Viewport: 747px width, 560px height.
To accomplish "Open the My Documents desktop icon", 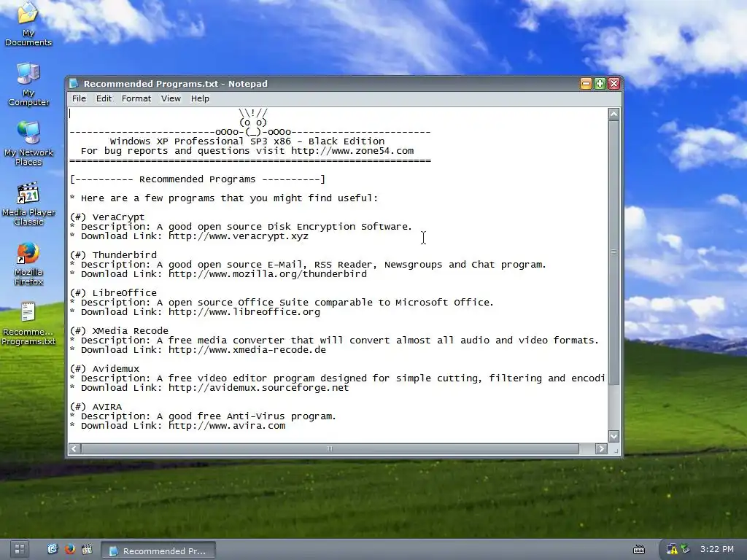I will point(28,24).
